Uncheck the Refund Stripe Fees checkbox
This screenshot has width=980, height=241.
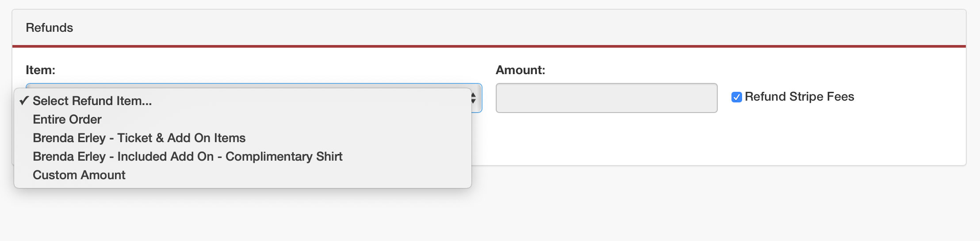(x=736, y=97)
